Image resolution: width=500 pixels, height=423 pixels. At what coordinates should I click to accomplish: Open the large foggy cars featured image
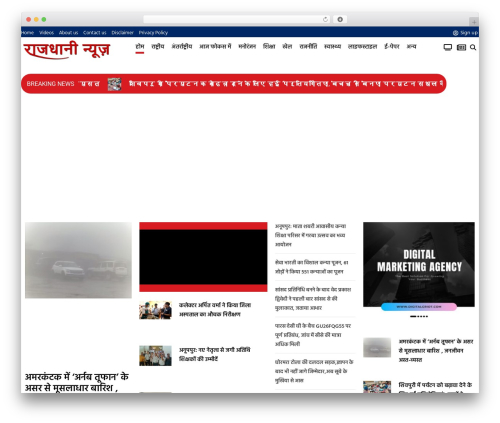click(x=78, y=260)
